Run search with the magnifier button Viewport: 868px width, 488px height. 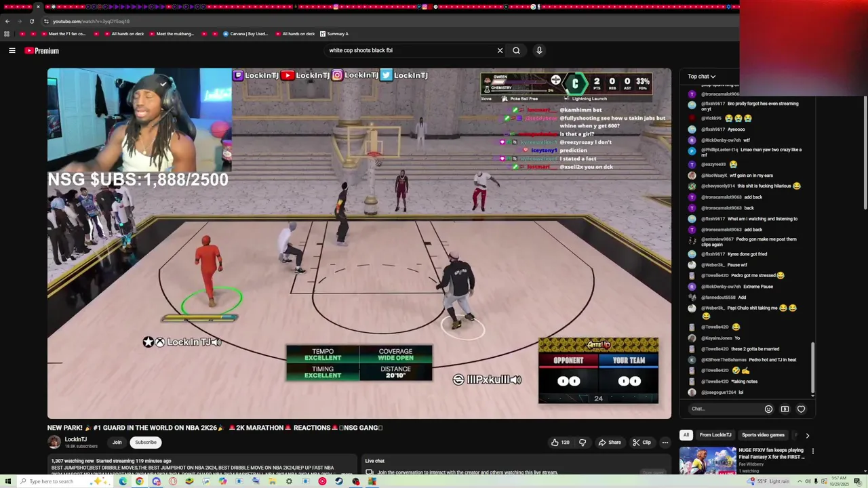click(x=516, y=50)
